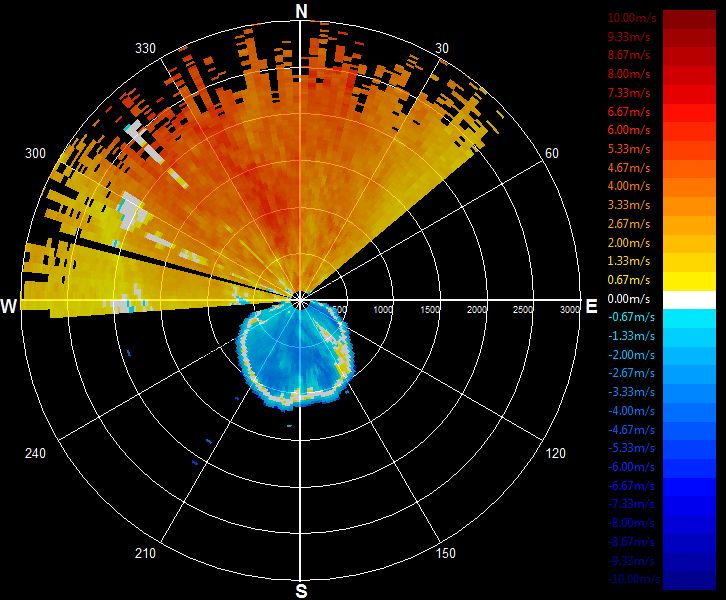Click the 120 degree azimuth label

[x=555, y=453]
